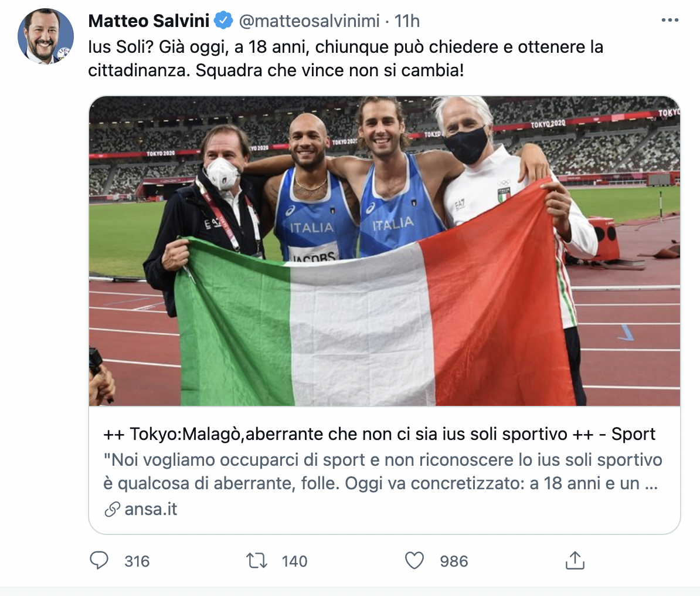The height and width of the screenshot is (596, 700).
Task: Click the 11h timestamp
Action: (x=407, y=21)
